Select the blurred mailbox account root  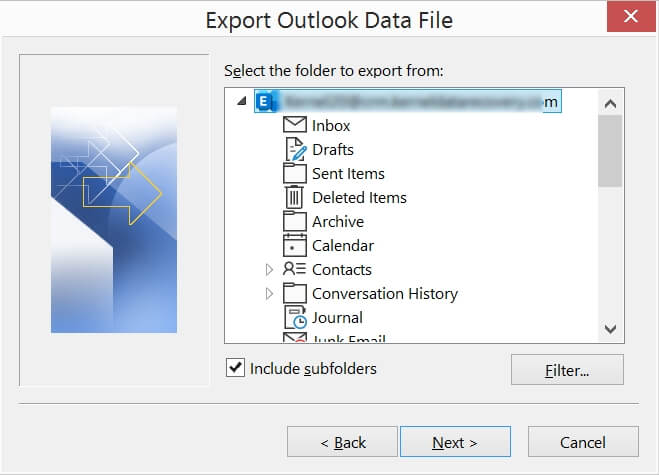(408, 101)
